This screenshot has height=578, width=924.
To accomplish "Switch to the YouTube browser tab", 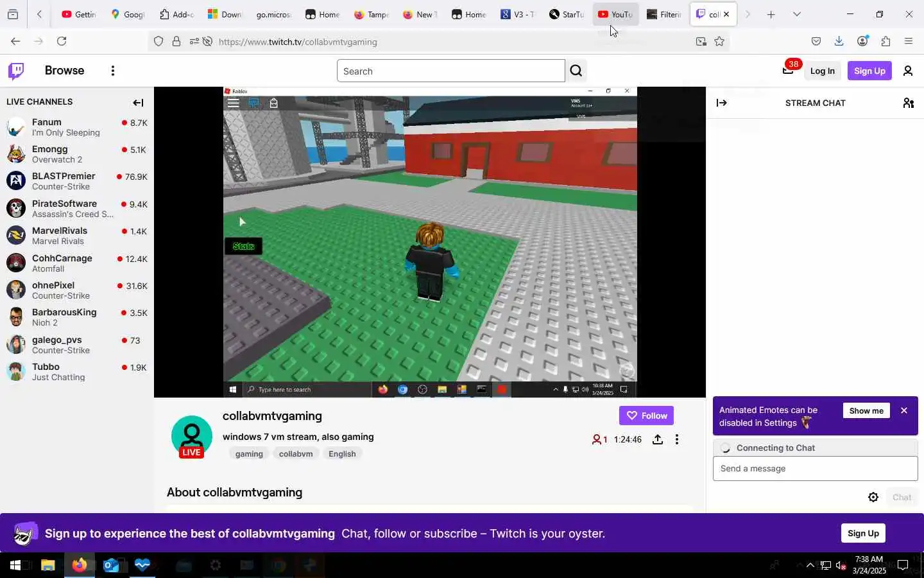I will pyautogui.click(x=615, y=14).
